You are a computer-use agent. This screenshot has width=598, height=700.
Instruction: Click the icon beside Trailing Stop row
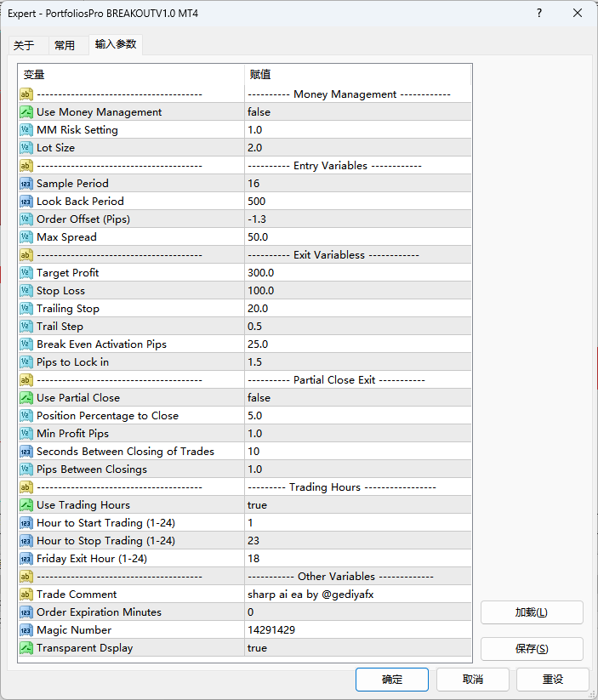[x=26, y=309]
